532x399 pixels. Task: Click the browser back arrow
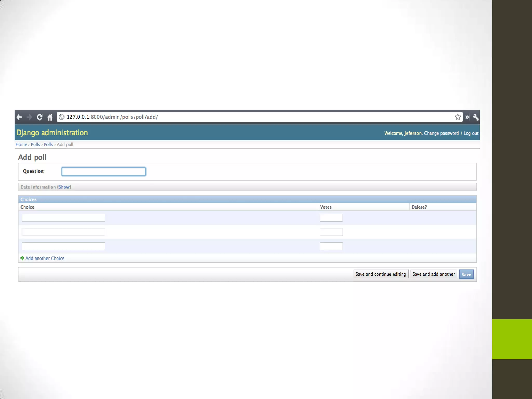19,117
